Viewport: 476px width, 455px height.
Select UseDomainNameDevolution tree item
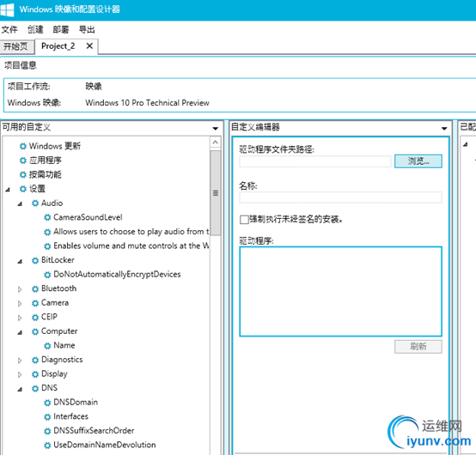pyautogui.click(x=105, y=445)
